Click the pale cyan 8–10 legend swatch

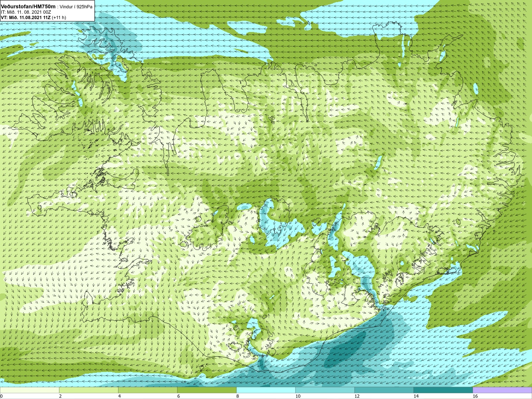click(266, 390)
